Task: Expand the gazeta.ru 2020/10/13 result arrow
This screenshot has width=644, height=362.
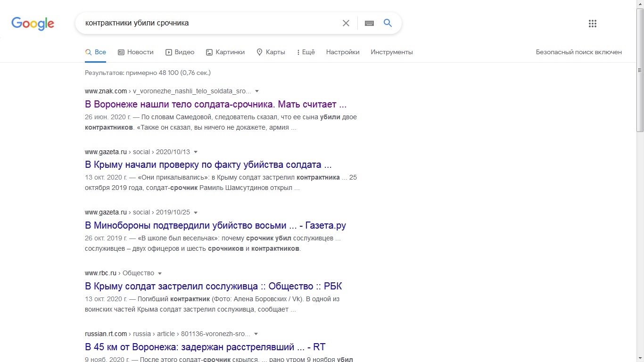Action: tap(196, 152)
